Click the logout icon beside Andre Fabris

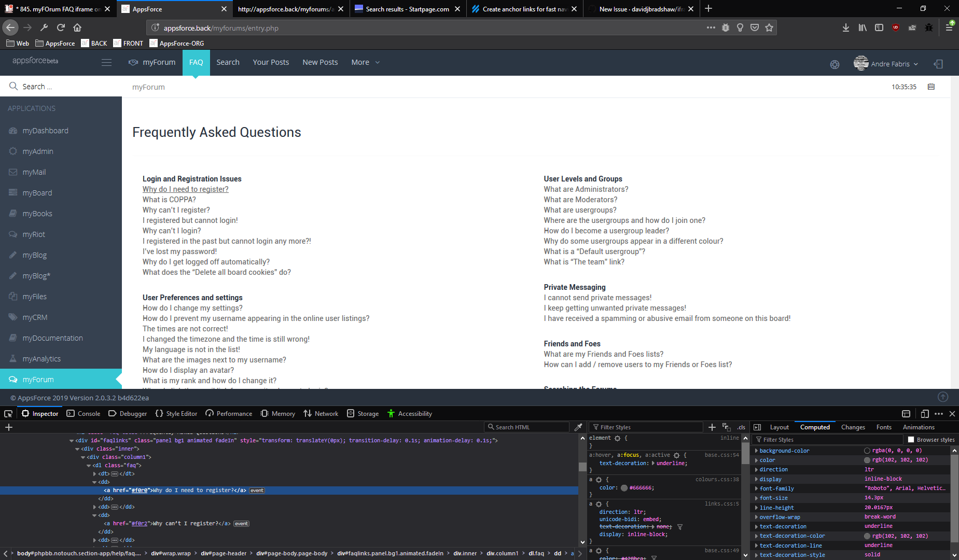click(x=938, y=64)
